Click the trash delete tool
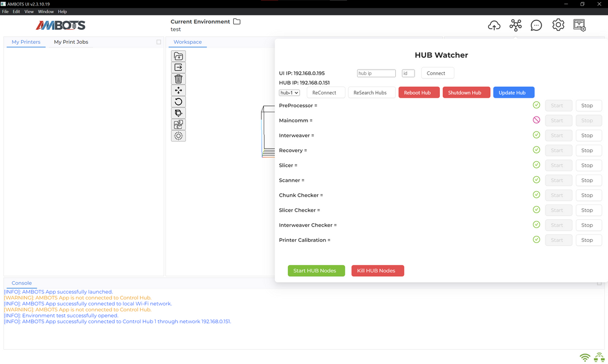Screen dimensions: 608x364 tap(179, 79)
